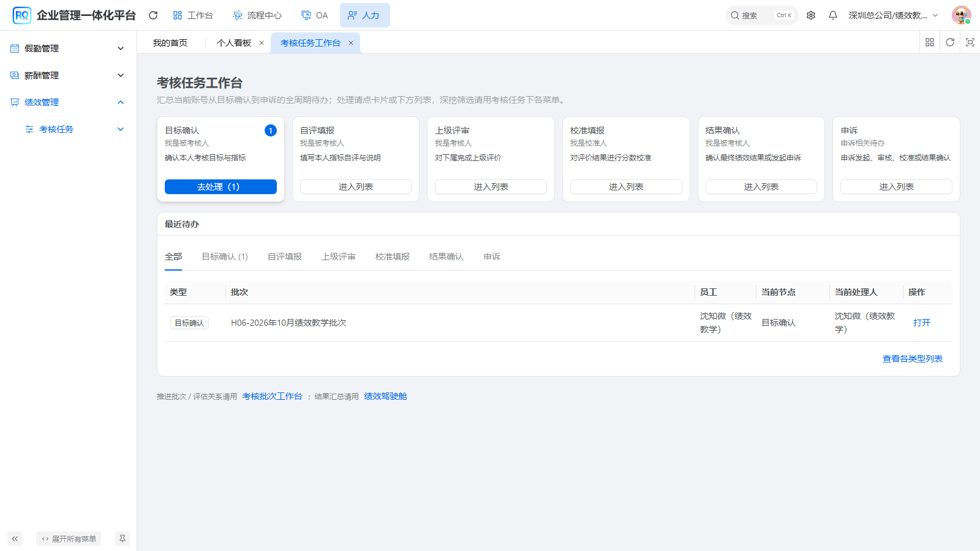
Task: Select 校准填报 filter tab
Action: click(x=393, y=257)
